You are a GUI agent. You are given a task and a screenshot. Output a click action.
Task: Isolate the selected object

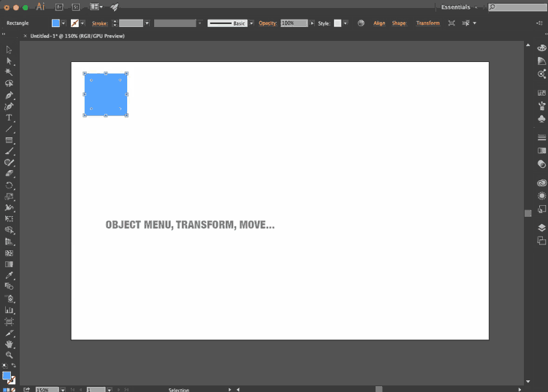point(452,23)
